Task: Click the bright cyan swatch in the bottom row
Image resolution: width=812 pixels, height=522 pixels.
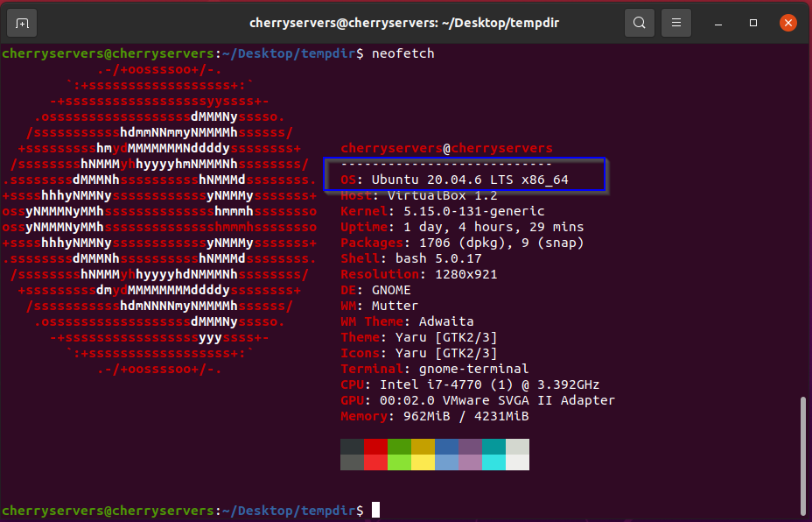Action: click(x=493, y=462)
